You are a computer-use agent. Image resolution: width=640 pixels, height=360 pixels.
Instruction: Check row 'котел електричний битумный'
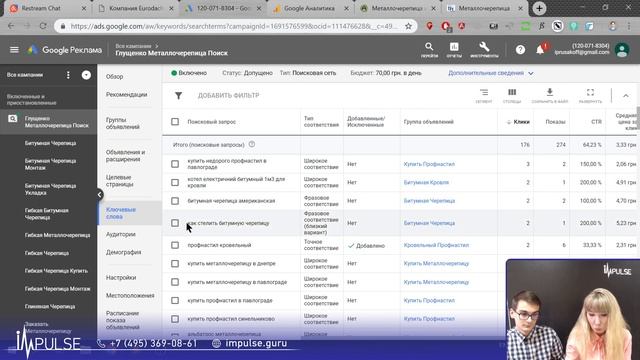pos(175,182)
